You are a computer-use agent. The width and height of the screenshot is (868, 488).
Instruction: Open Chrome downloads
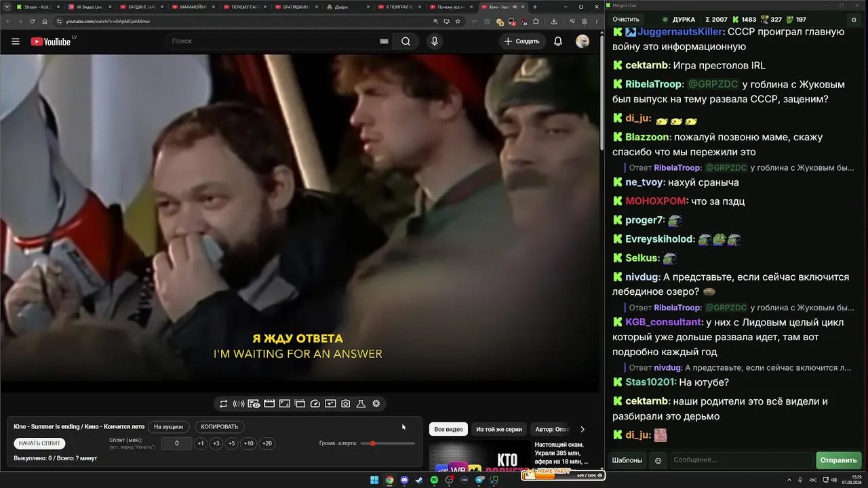pyautogui.click(x=554, y=21)
